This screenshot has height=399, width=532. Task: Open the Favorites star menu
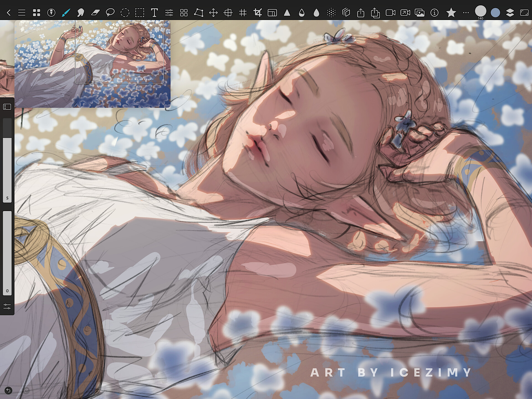pyautogui.click(x=451, y=12)
